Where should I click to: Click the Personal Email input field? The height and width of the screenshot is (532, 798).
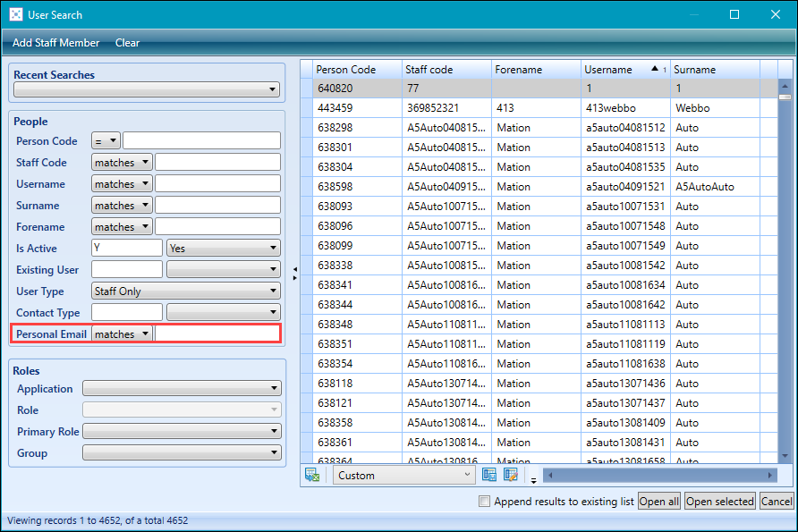tap(217, 334)
